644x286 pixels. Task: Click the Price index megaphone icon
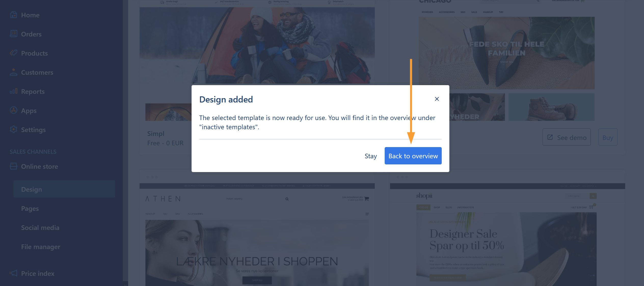point(14,273)
